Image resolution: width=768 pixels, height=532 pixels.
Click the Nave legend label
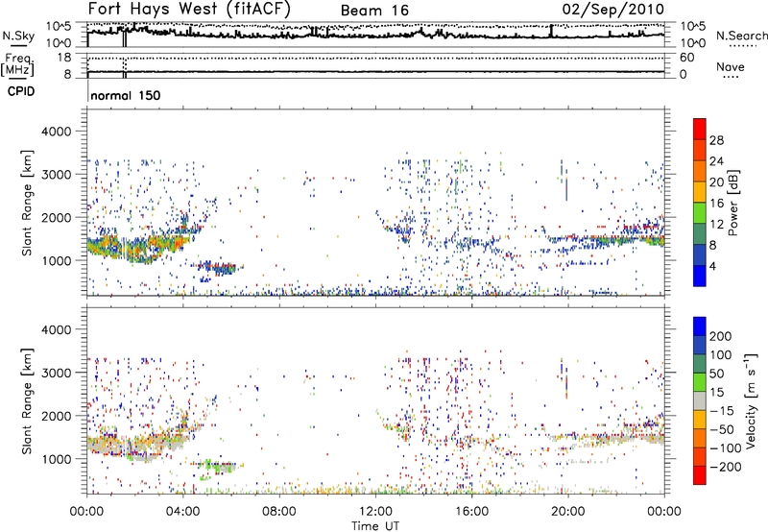(731, 67)
